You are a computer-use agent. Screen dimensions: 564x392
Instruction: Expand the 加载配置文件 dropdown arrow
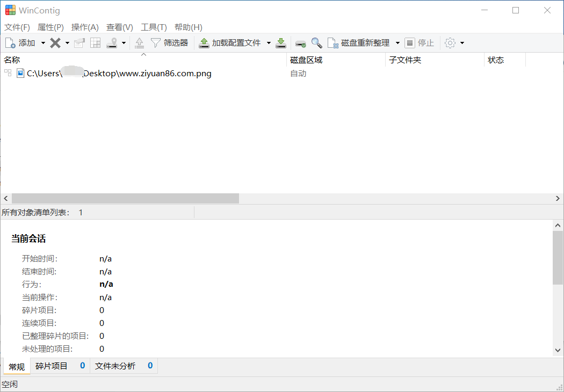pos(269,43)
